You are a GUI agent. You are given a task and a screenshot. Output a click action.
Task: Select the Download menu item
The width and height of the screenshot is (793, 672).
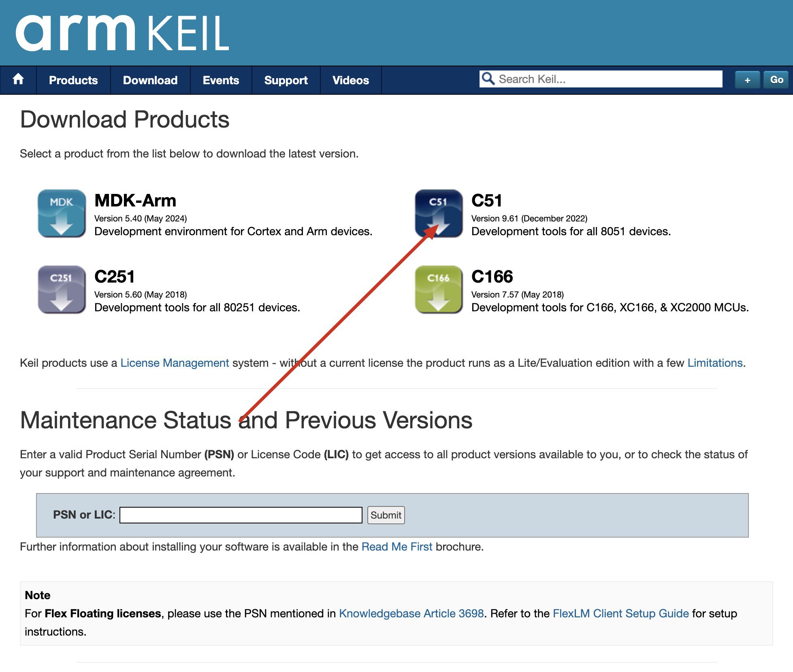(150, 79)
